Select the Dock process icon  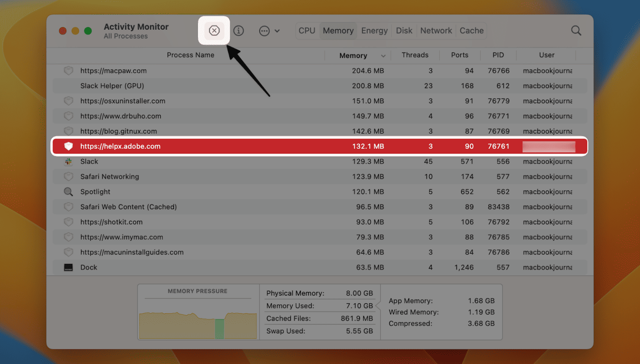coord(68,267)
